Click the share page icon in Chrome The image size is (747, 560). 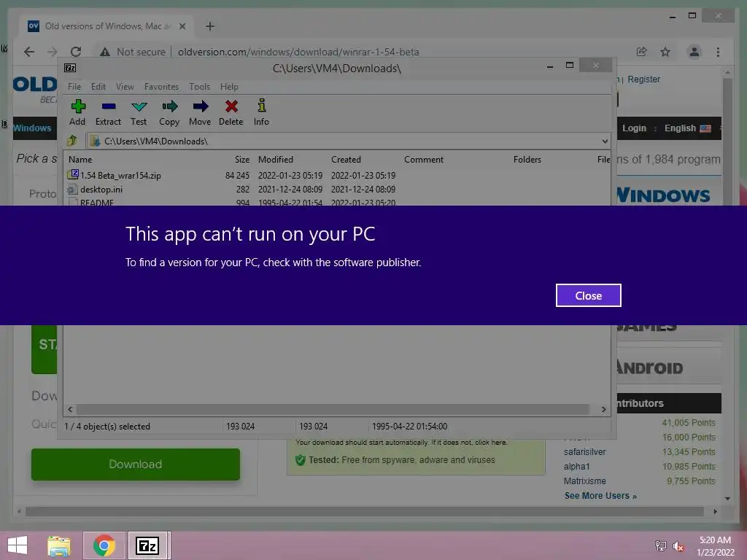coord(642,52)
